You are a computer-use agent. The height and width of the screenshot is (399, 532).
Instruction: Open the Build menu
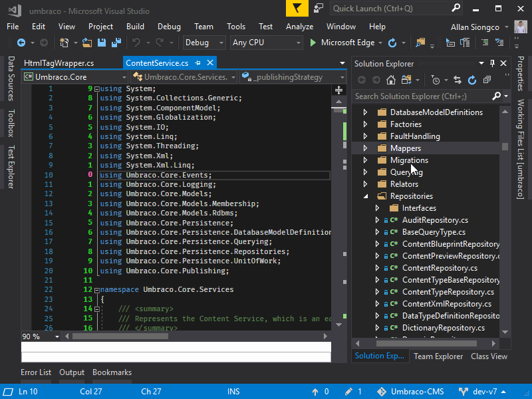[136, 27]
